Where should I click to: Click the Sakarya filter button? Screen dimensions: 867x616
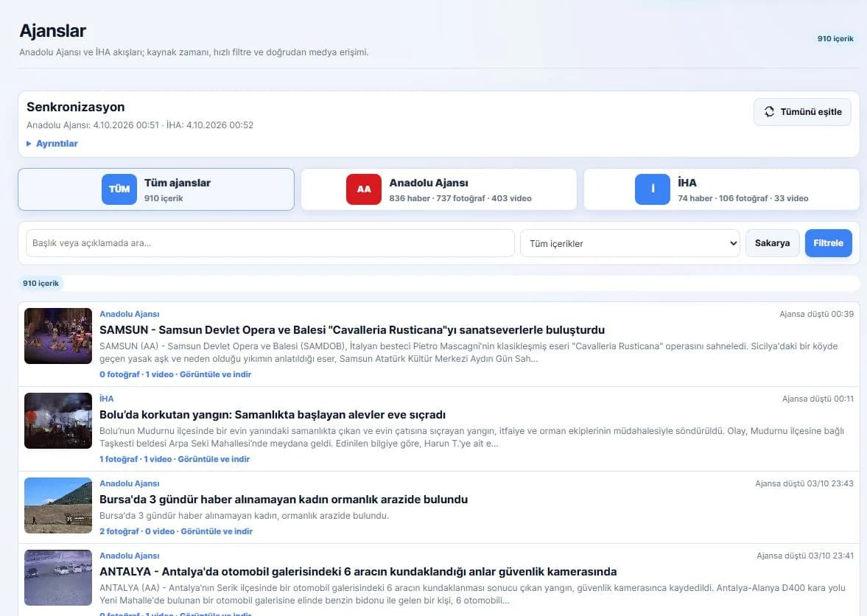point(772,243)
